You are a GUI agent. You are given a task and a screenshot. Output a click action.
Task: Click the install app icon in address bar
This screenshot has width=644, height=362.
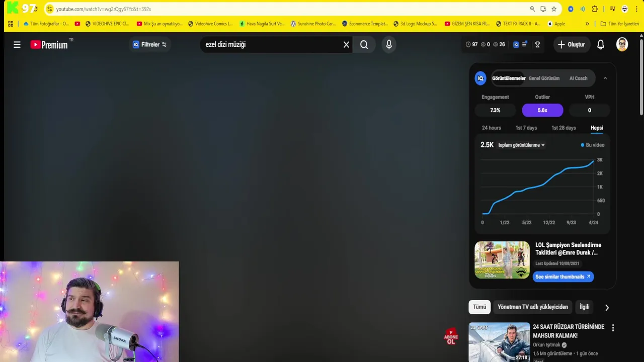coord(543,9)
